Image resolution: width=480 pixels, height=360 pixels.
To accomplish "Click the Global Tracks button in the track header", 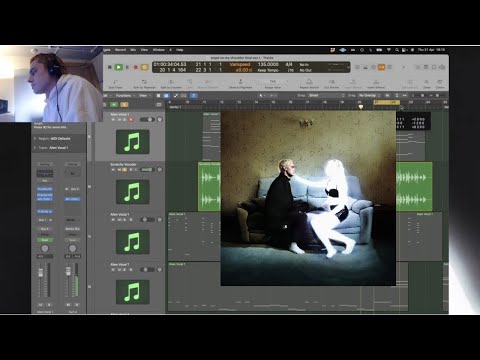I will pyautogui.click(x=159, y=105).
